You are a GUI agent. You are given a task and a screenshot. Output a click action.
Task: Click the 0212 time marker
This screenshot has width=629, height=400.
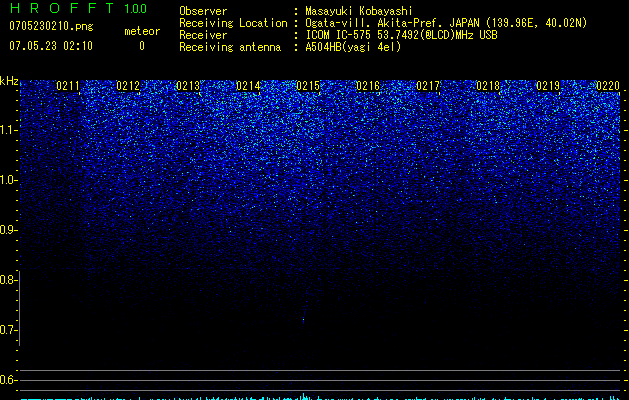point(128,86)
